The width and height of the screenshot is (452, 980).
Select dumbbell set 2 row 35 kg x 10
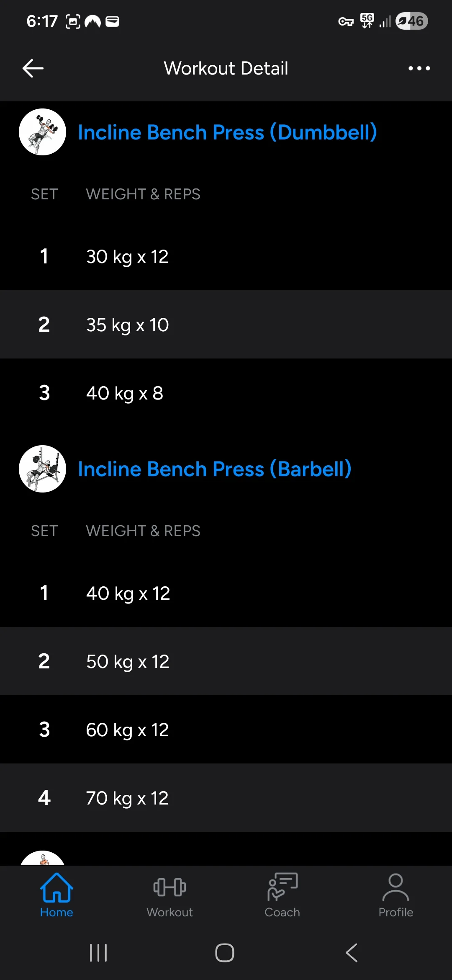pos(226,325)
